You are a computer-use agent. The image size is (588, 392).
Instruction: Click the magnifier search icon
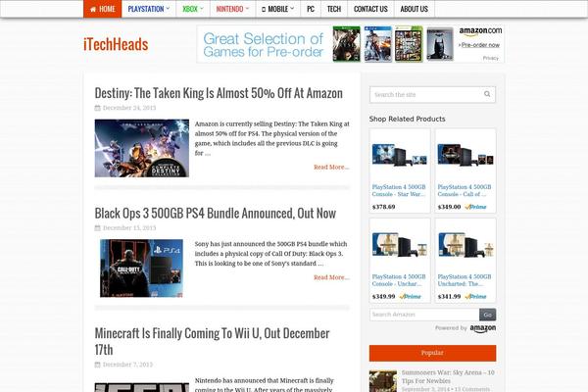pyautogui.click(x=487, y=94)
